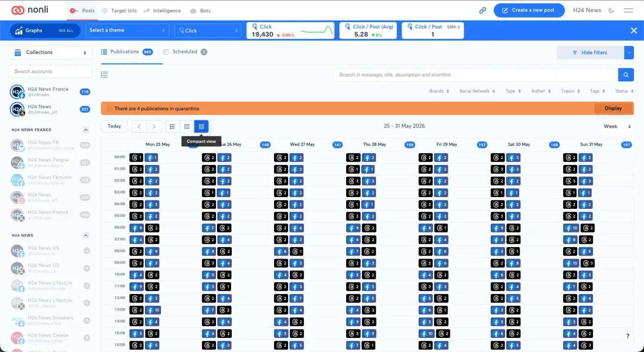Toggle dark mode with the moon icon
Image resolution: width=644 pixels, height=352 pixels.
coord(611,10)
